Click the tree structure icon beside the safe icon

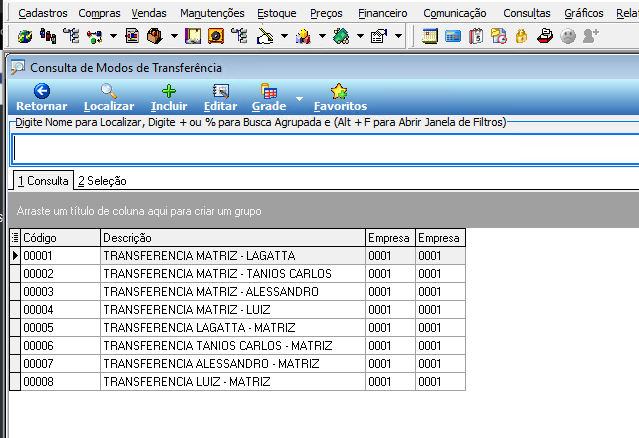click(x=239, y=36)
